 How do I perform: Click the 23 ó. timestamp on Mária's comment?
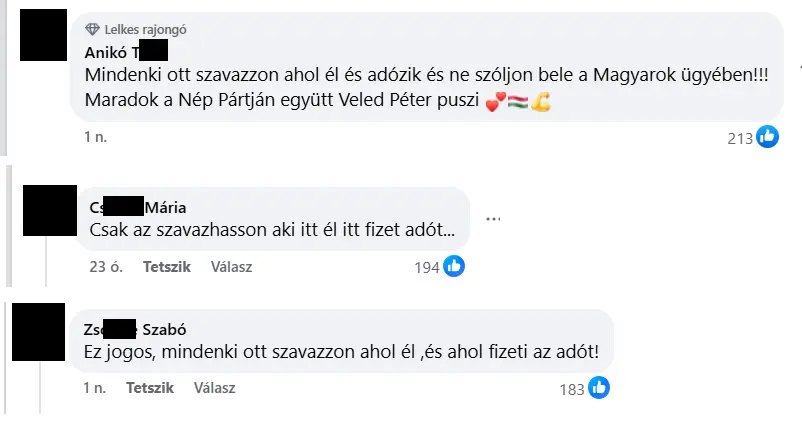click(106, 267)
